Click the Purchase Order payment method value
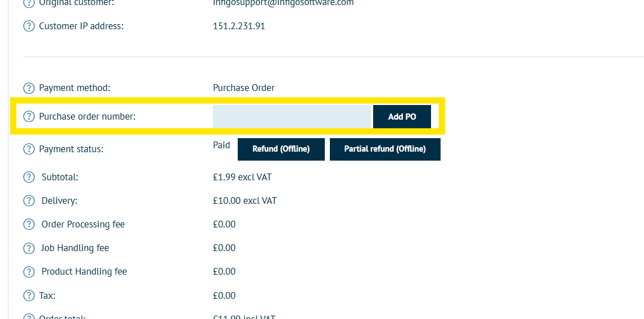The width and height of the screenshot is (644, 319). 243,88
